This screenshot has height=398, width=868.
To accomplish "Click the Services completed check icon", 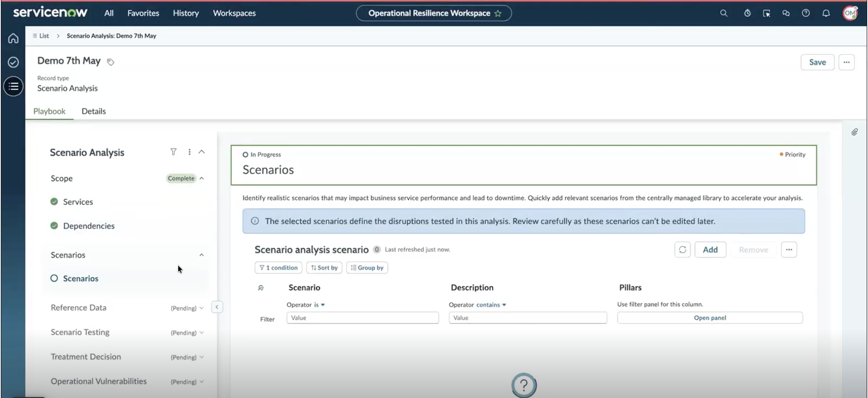I will click(x=54, y=201).
